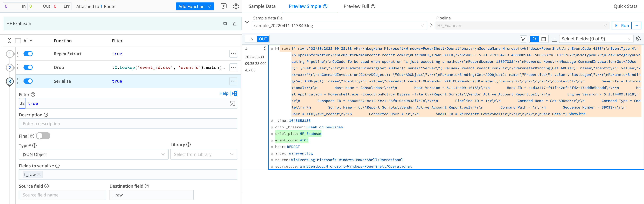Open Select from Library dropdown
The image size is (644, 204).
tap(204, 154)
